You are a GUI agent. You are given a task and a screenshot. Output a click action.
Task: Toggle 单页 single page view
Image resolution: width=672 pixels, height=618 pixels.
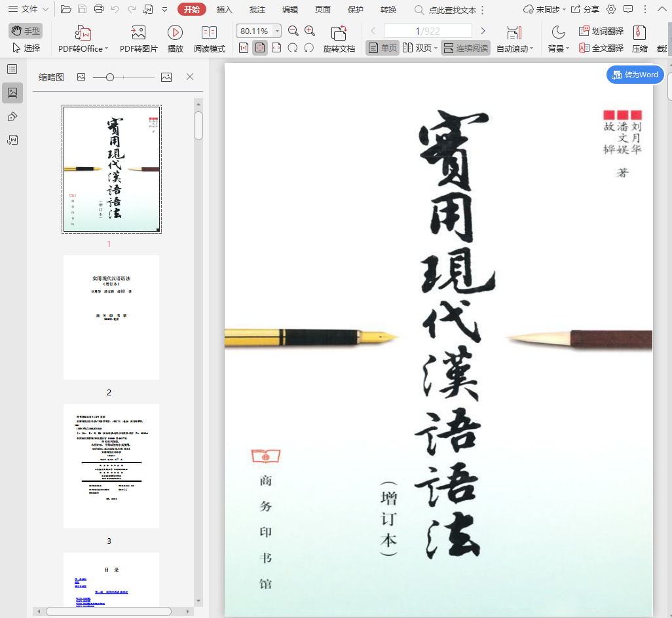tap(383, 48)
